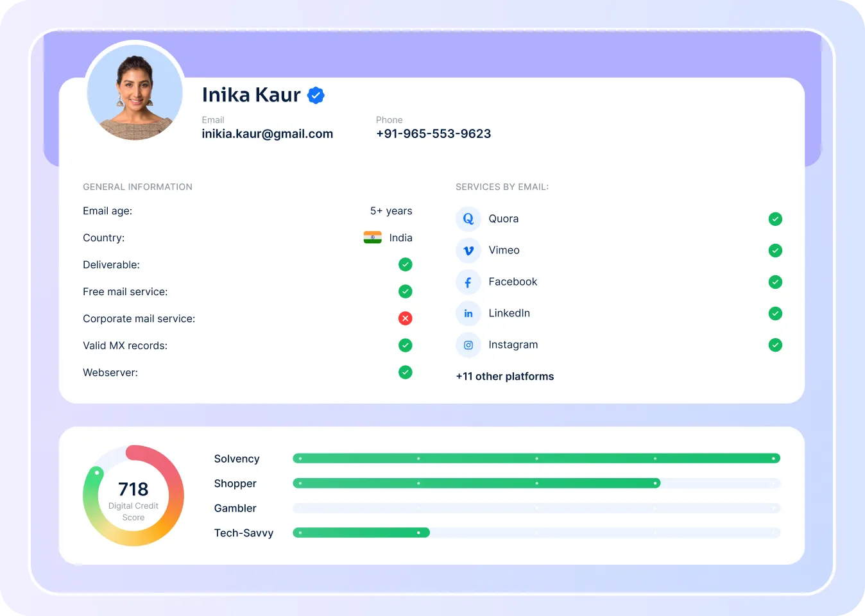Click the verified badge next to Inika Kaur
865x616 pixels.
[316, 95]
